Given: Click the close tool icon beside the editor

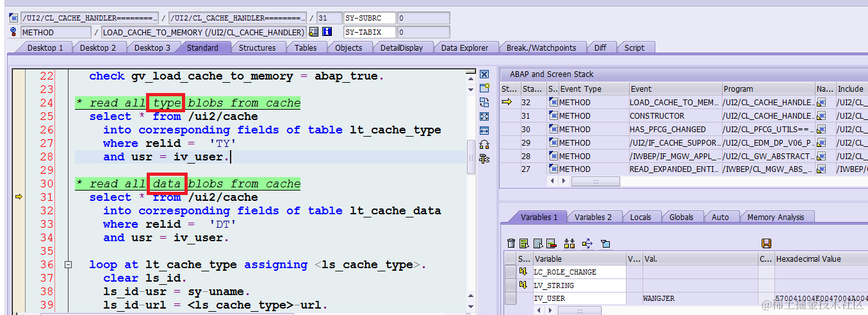Looking at the screenshot, I should (484, 74).
